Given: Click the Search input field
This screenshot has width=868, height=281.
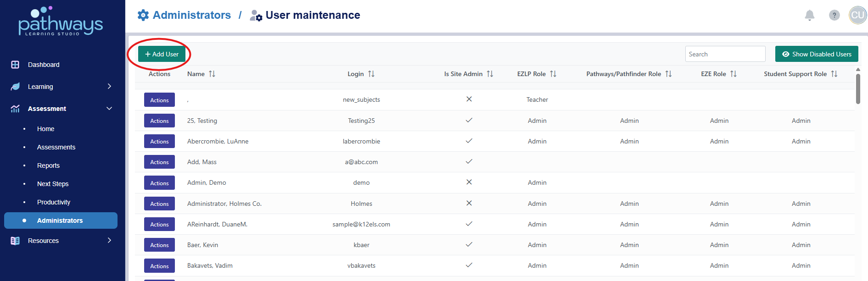Looking at the screenshot, I should pyautogui.click(x=725, y=54).
